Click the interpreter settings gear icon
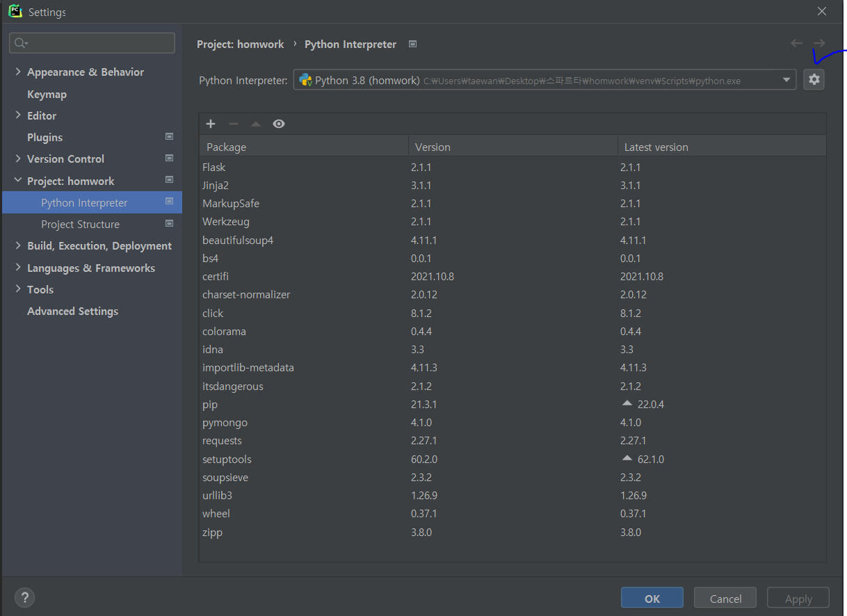The width and height of the screenshot is (847, 616). [814, 80]
